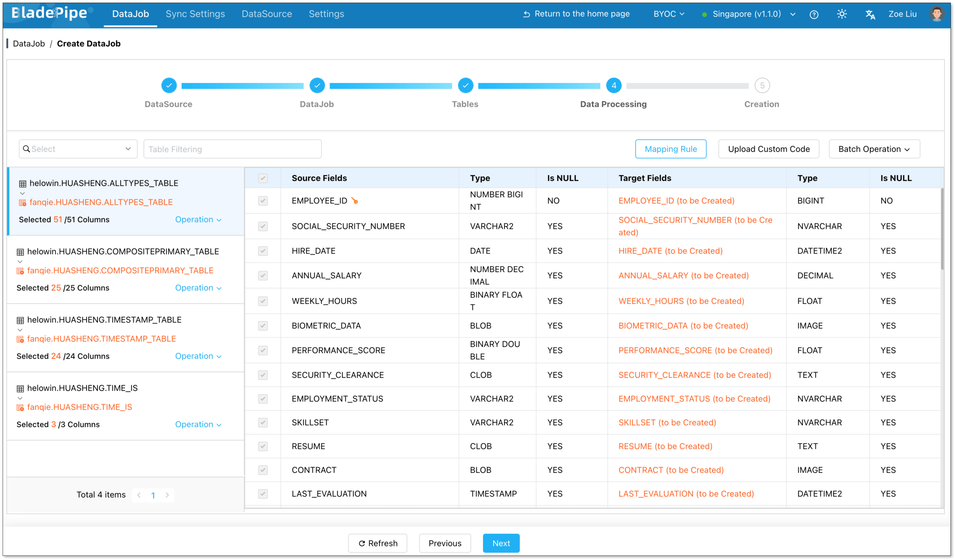Viewport: 955px width, 560px height.
Task: Click the Mapping Rule button
Action: click(671, 149)
